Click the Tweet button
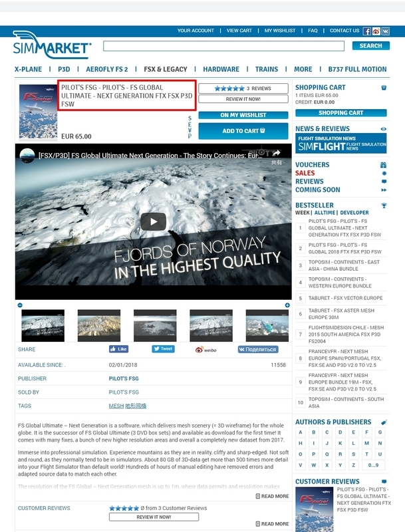The height and width of the screenshot is (532, 405). 163,348
